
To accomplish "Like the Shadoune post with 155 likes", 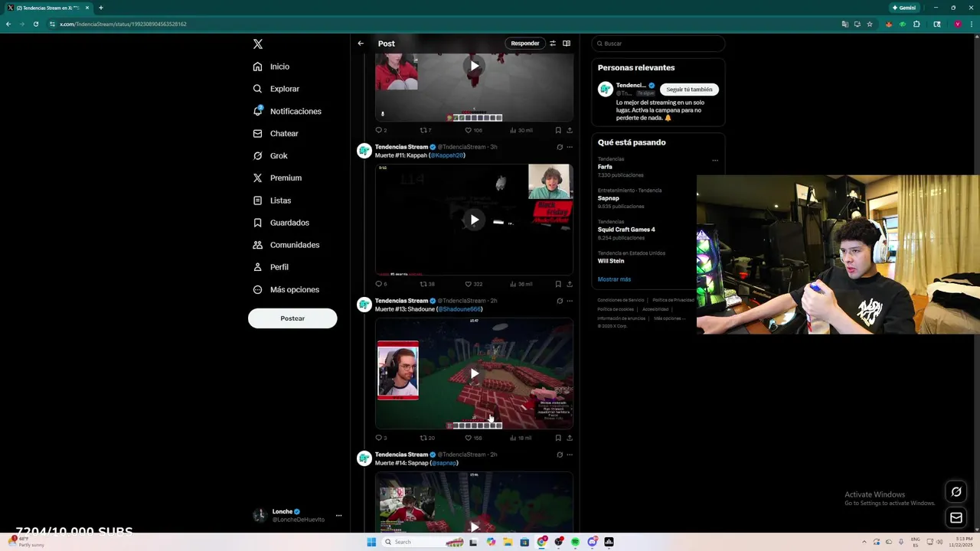I will pos(473,438).
